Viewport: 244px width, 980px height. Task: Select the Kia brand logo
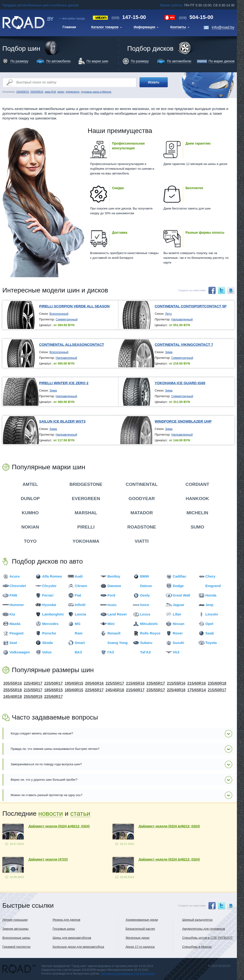pos(6,614)
